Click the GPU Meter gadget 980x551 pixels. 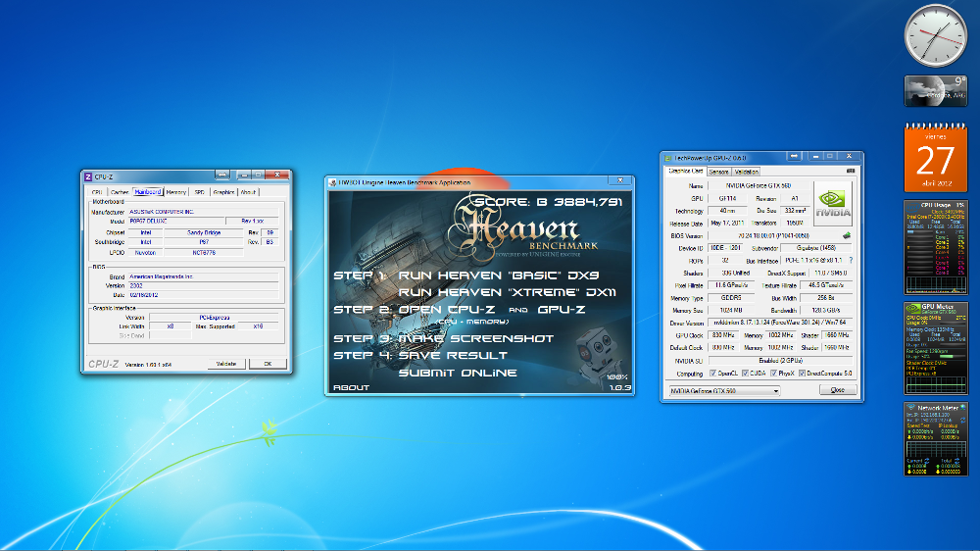pyautogui.click(x=936, y=348)
